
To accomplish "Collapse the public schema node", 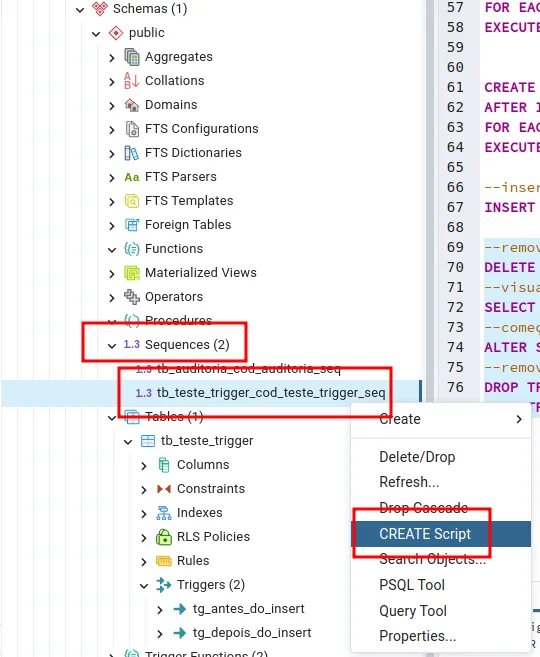I will [96, 34].
